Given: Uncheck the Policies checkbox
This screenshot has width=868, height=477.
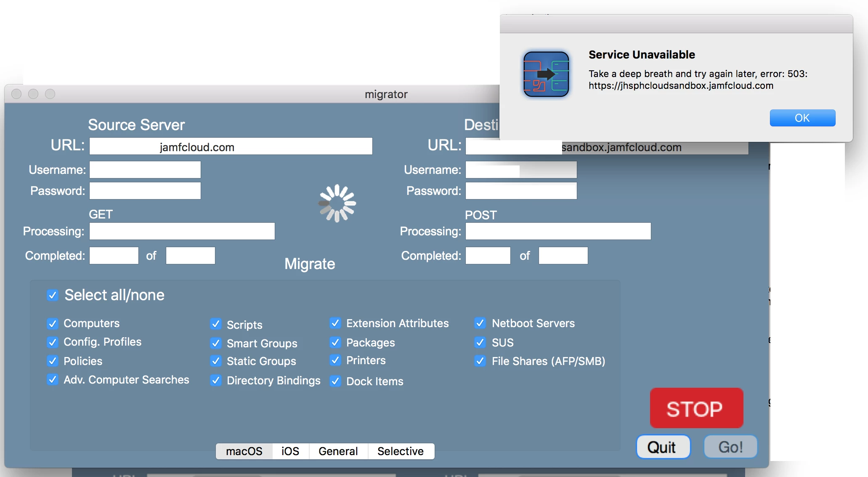Looking at the screenshot, I should (52, 361).
